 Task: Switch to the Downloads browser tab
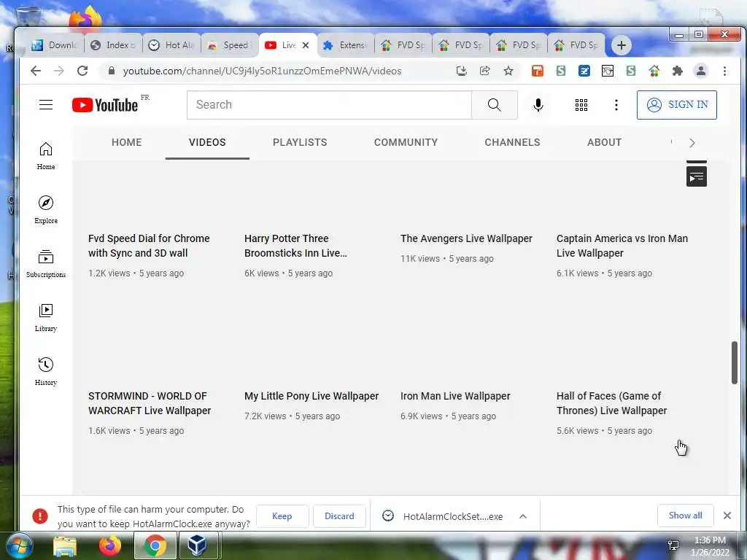point(55,45)
